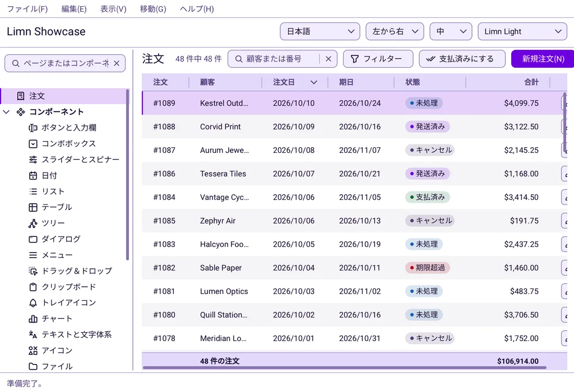The height and width of the screenshot is (392, 574).
Task: Collapse the コンポーネント tree chevron
Action: tap(6, 112)
